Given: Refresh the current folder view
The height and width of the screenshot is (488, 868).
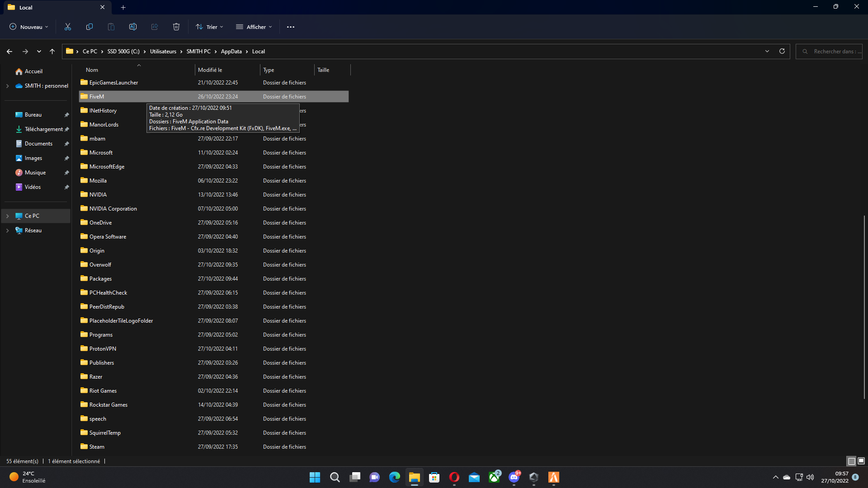Looking at the screenshot, I should 782,52.
